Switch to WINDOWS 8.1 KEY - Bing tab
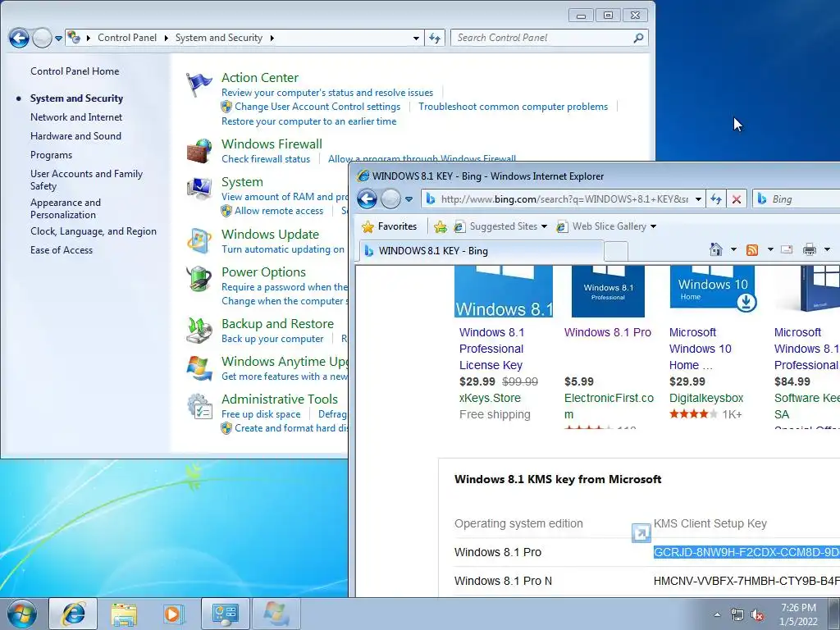Image resolution: width=840 pixels, height=630 pixels. pyautogui.click(x=482, y=251)
